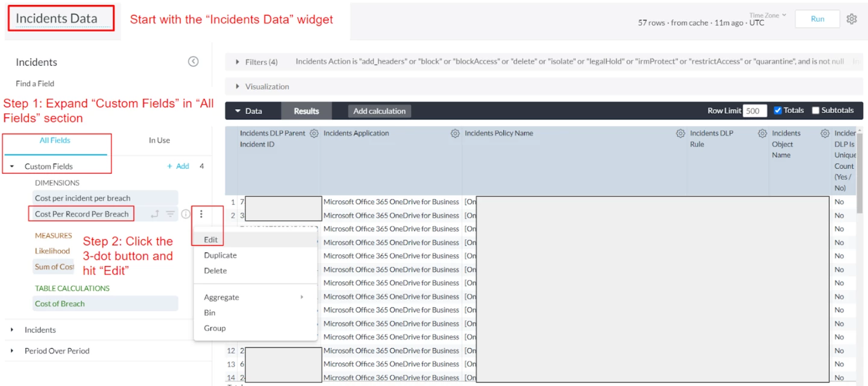Open the three-dot menu for Cost Per Record Per Breach
868x386 pixels.
coord(201,214)
